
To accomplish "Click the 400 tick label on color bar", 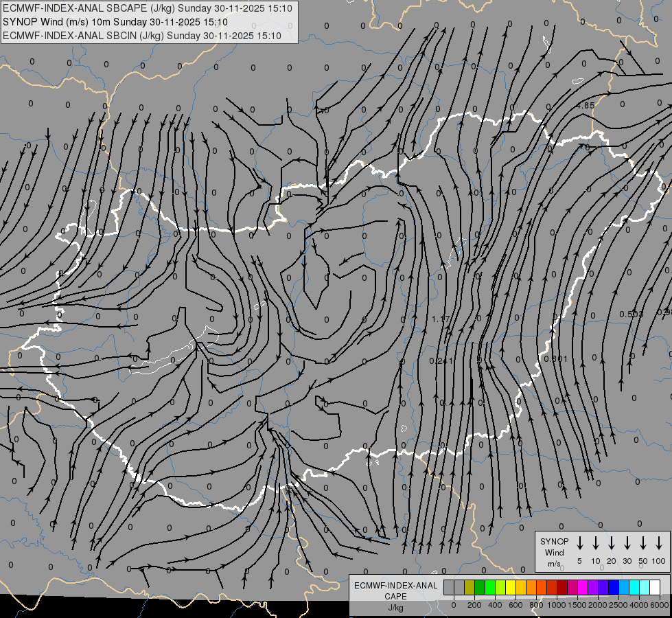I will 495,605.
